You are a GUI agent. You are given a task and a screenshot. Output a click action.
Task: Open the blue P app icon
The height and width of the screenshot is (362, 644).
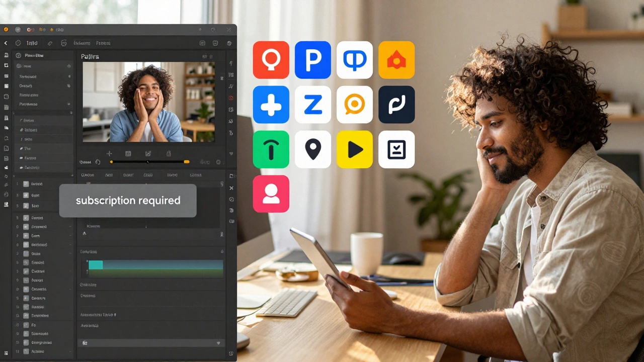point(313,60)
